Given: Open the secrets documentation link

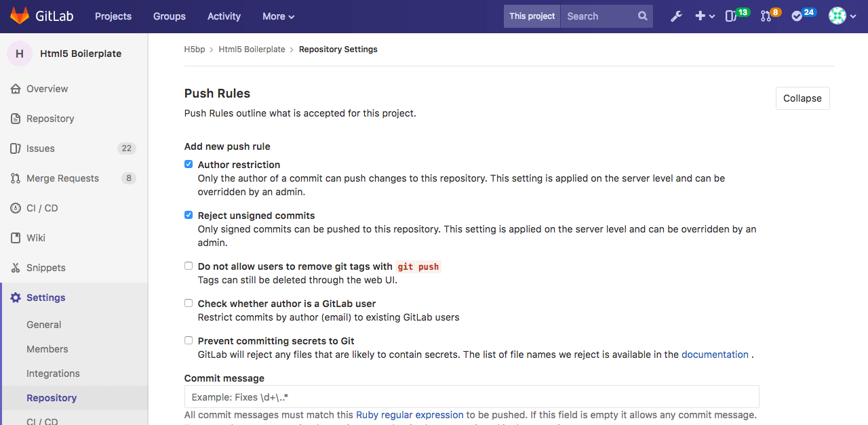Looking at the screenshot, I should pyautogui.click(x=715, y=354).
